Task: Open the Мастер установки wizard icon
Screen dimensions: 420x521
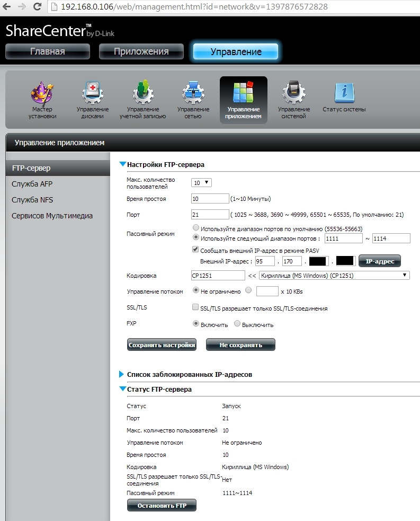Action: pos(42,94)
